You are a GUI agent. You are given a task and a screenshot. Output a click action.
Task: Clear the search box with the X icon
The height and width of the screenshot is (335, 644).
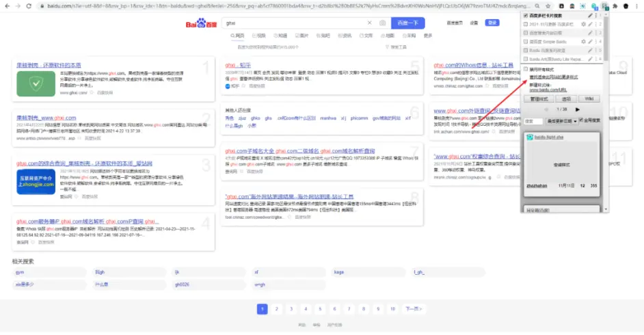[x=369, y=23]
